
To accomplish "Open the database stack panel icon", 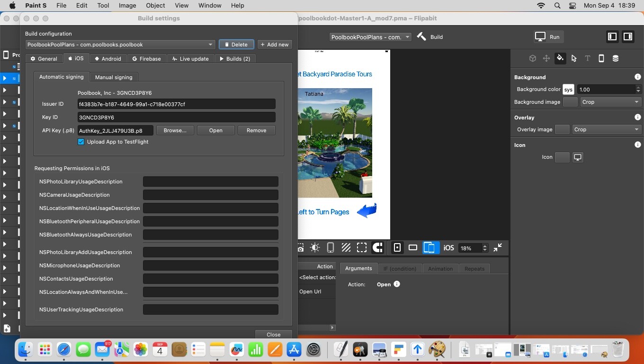I will pos(616,58).
